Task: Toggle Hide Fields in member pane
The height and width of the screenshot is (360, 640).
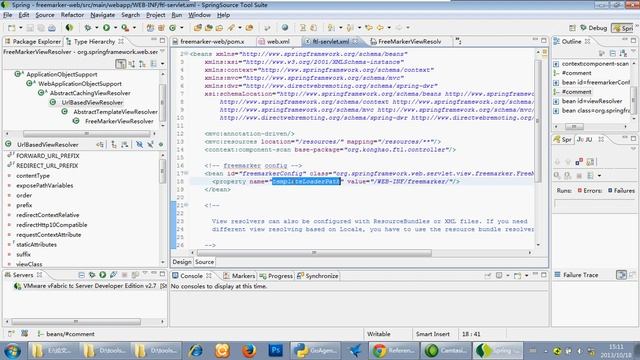Action: pos(139,144)
